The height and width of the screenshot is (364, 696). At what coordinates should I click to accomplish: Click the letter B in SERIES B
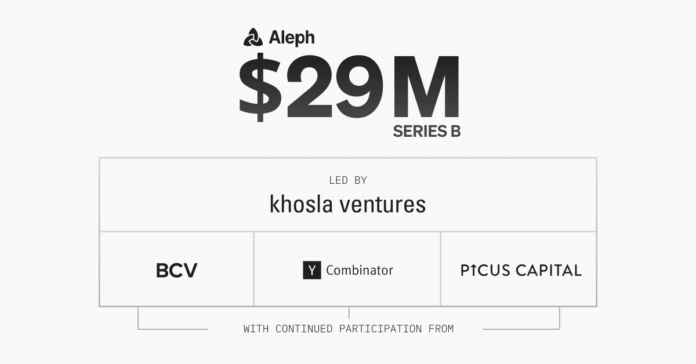[x=456, y=131]
